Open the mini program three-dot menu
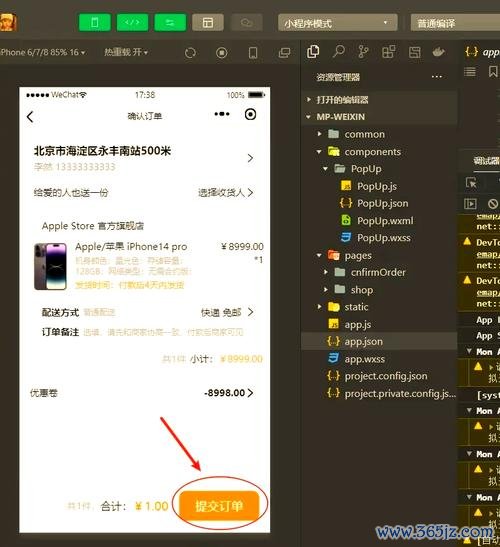 [x=222, y=114]
